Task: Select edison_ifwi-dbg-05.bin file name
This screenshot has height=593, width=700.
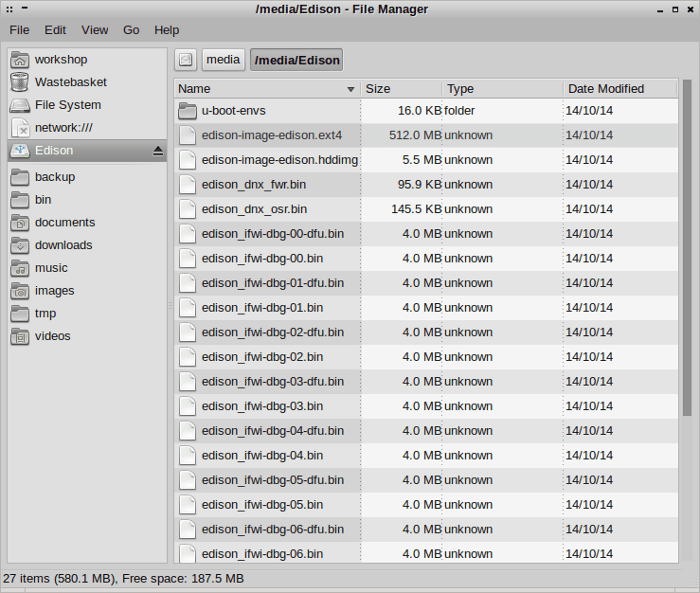Action: click(262, 505)
